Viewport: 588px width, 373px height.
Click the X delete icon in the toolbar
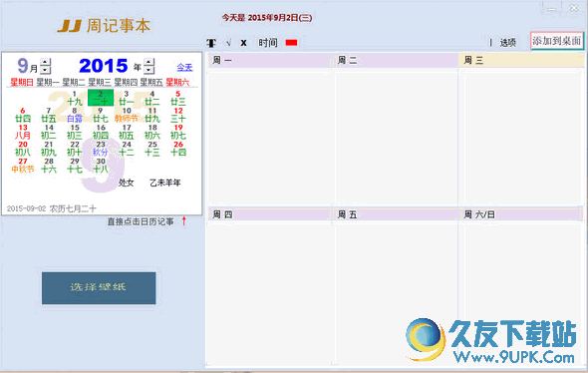coord(243,43)
